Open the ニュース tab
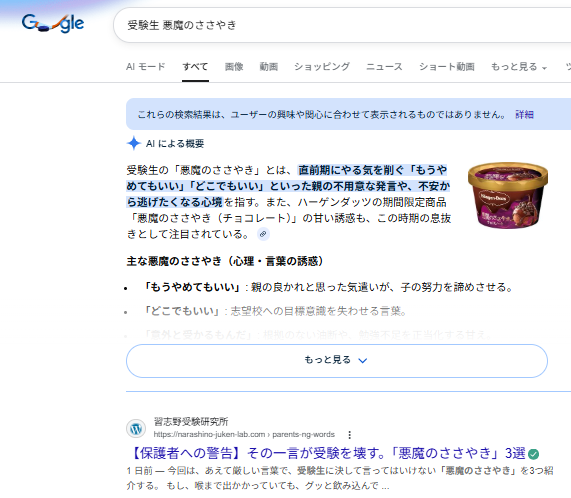This screenshot has height=498, width=571. click(384, 67)
